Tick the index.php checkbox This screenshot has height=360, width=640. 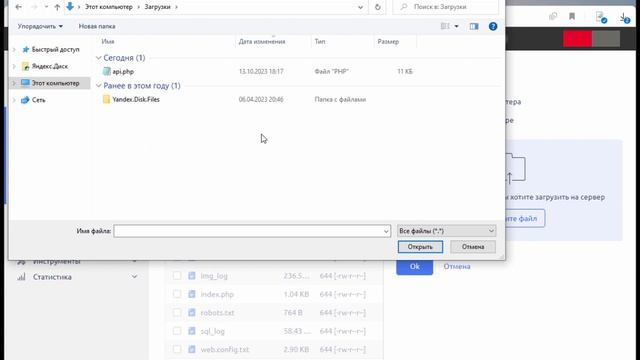pyautogui.click(x=177, y=294)
